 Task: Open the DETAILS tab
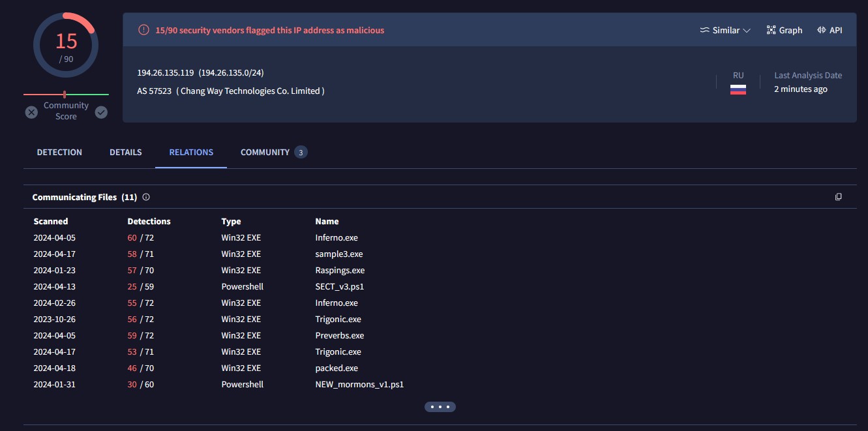(x=125, y=152)
